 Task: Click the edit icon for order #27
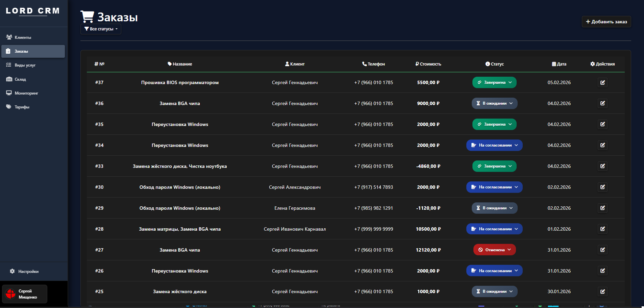coord(602,250)
